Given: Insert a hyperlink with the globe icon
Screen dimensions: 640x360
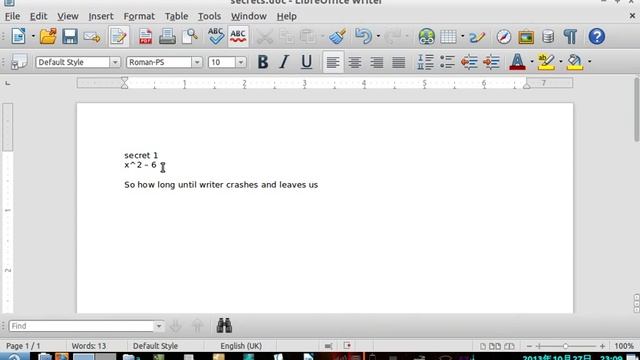Looking at the screenshot, I should point(426,37).
